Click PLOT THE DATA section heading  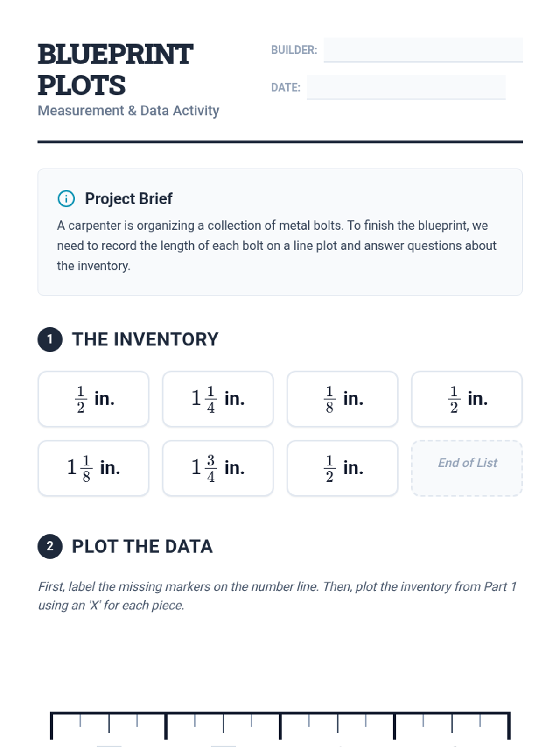[x=142, y=546]
